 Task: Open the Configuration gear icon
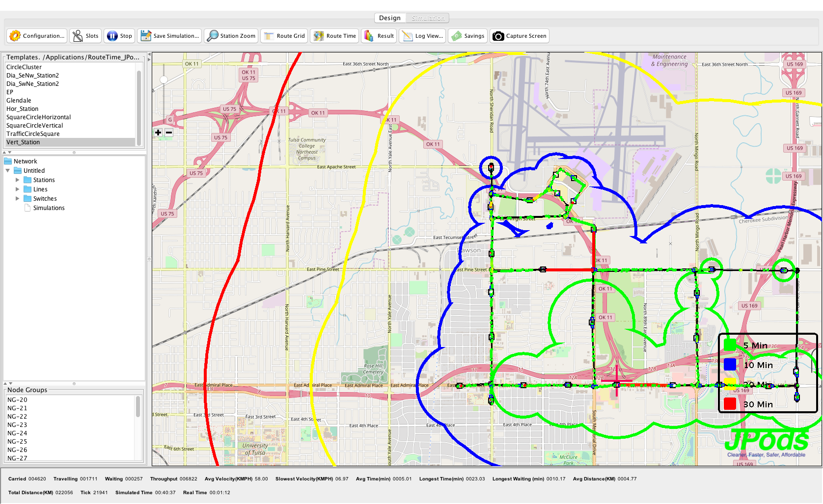pos(15,36)
